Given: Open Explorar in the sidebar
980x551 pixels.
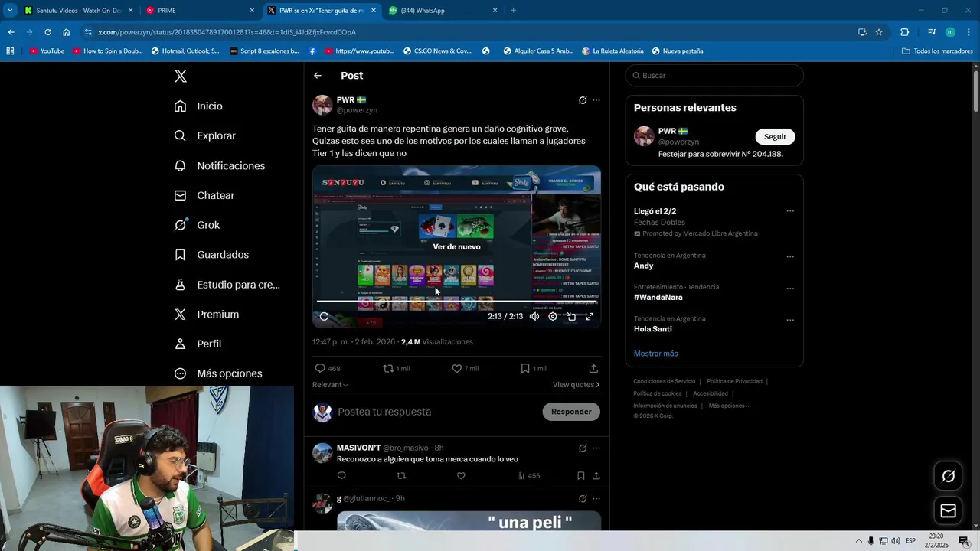Looking at the screenshot, I should pos(205,135).
